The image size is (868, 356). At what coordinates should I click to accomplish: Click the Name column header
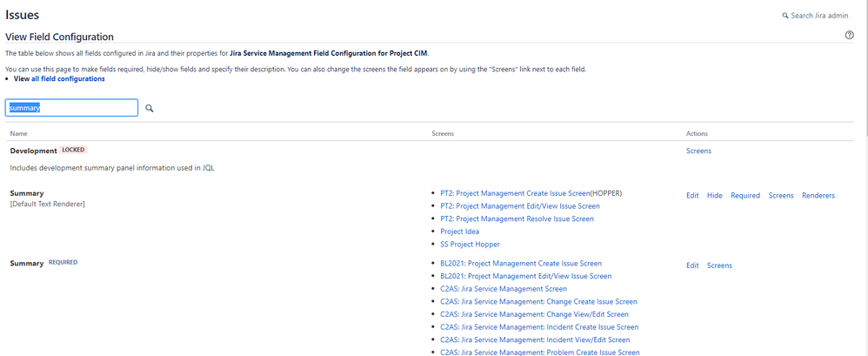pyautogui.click(x=18, y=133)
